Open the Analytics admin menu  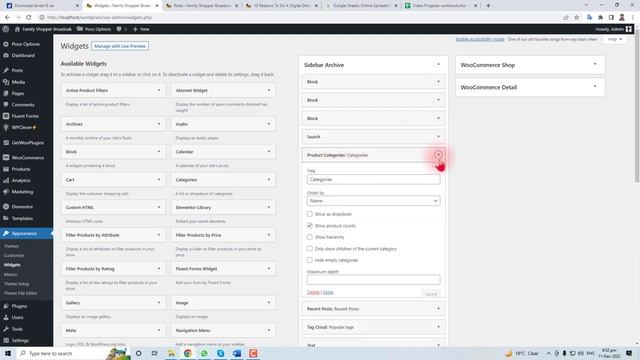[20, 180]
